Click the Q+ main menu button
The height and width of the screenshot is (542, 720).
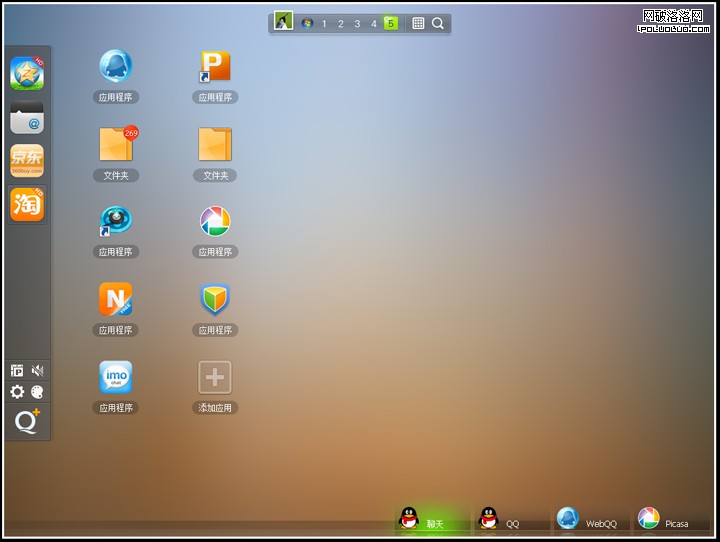27,422
